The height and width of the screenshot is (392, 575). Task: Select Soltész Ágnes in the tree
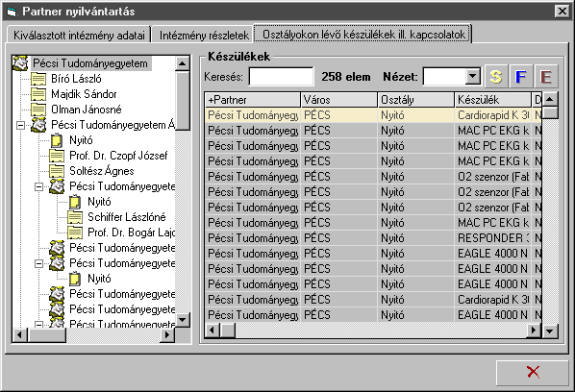click(x=102, y=171)
